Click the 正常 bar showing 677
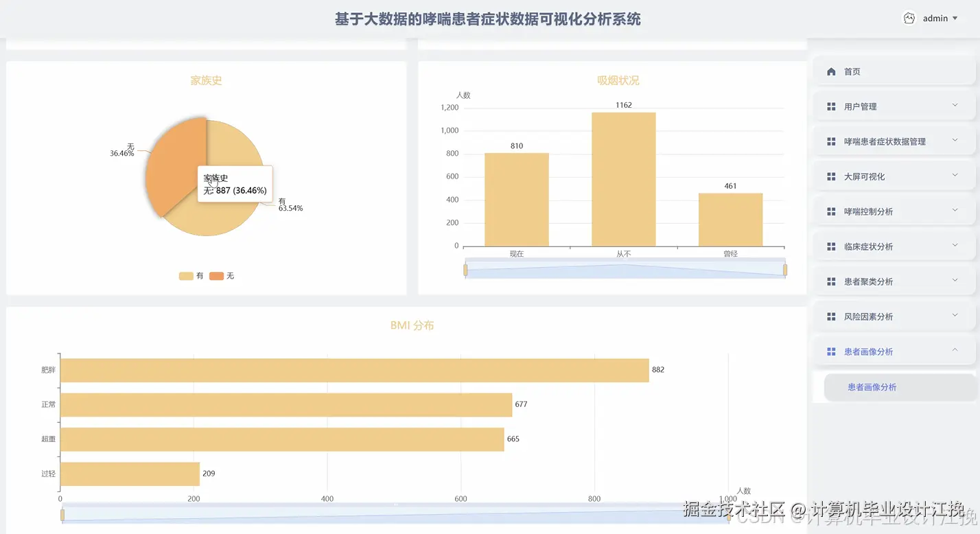This screenshot has height=534, width=980. click(286, 405)
